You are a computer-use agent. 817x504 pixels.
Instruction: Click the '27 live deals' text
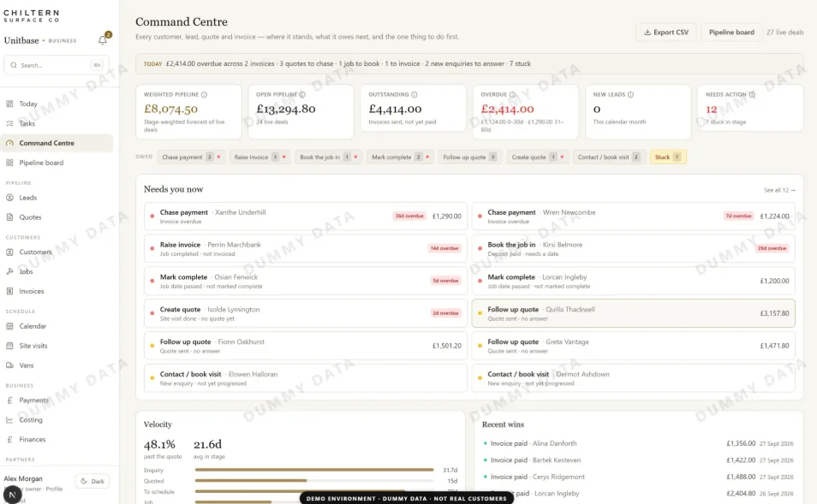(x=784, y=33)
